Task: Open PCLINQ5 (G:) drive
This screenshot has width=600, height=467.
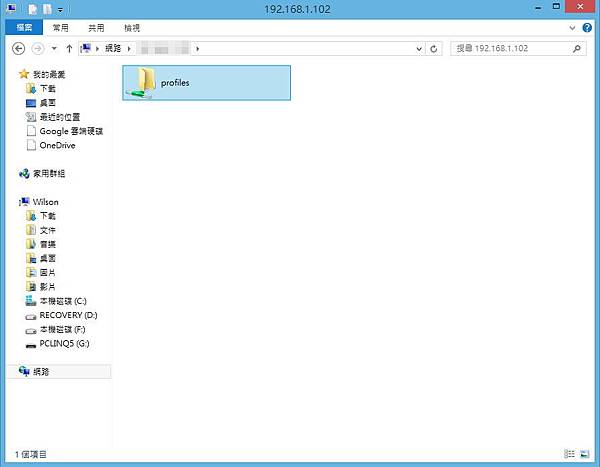Action: tap(64, 343)
